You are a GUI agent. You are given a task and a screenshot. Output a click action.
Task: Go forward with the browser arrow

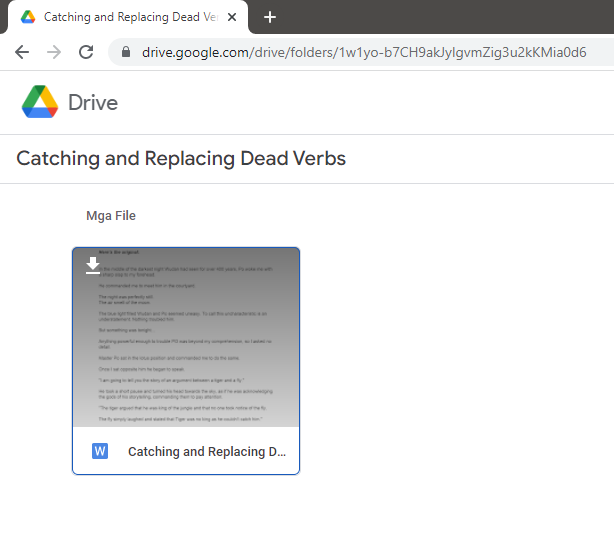[x=54, y=52]
